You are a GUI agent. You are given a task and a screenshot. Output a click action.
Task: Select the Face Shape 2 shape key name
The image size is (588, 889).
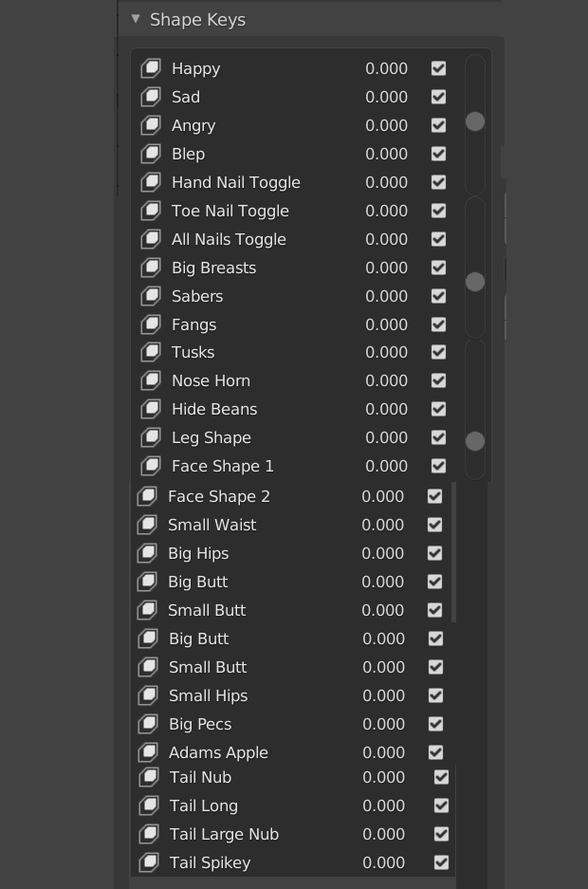pyautogui.click(x=219, y=496)
